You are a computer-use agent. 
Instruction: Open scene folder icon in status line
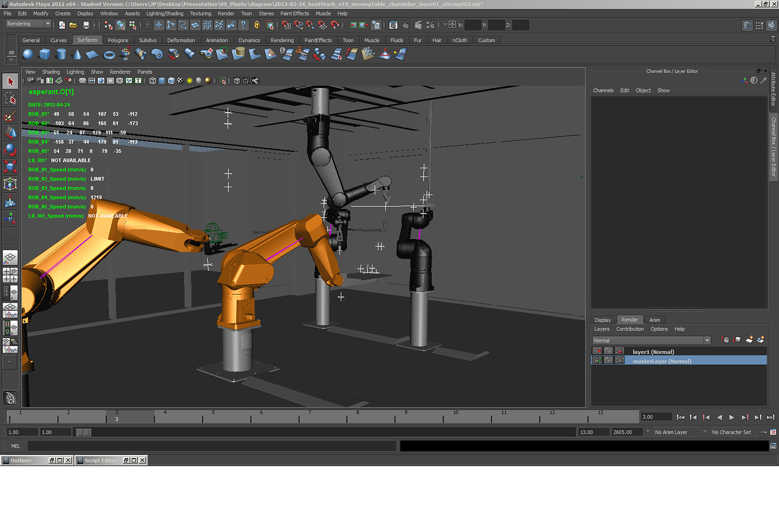tap(73, 25)
